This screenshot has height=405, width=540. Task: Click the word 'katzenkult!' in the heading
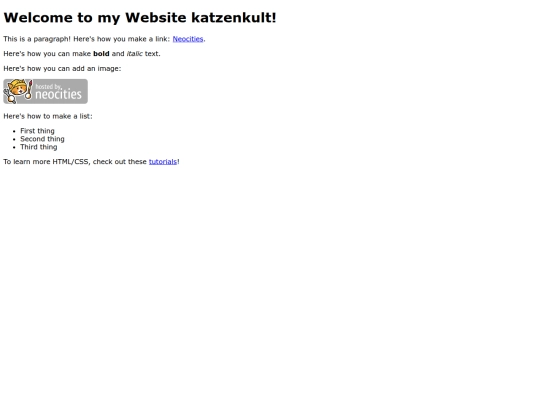click(x=234, y=18)
